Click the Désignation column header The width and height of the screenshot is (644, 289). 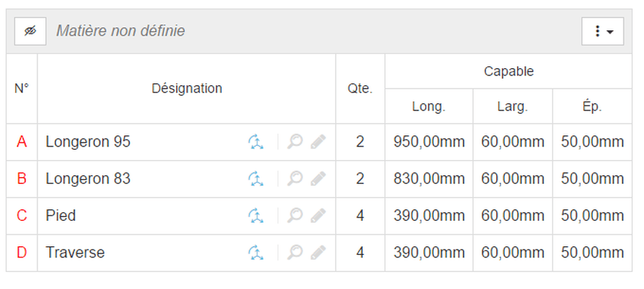(187, 88)
